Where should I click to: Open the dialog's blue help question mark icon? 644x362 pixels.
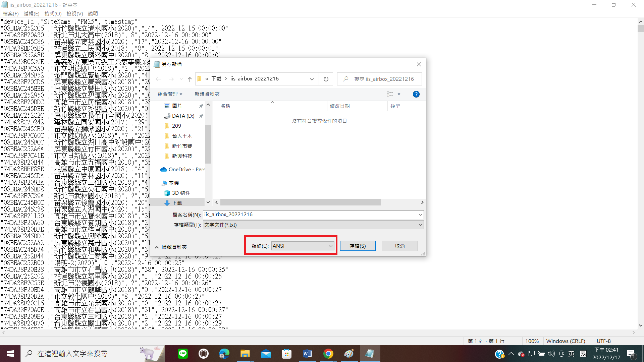(x=416, y=94)
